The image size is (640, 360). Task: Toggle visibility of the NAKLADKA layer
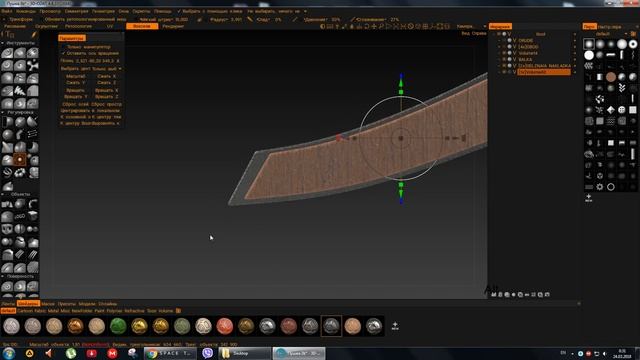pyautogui.click(x=504, y=66)
